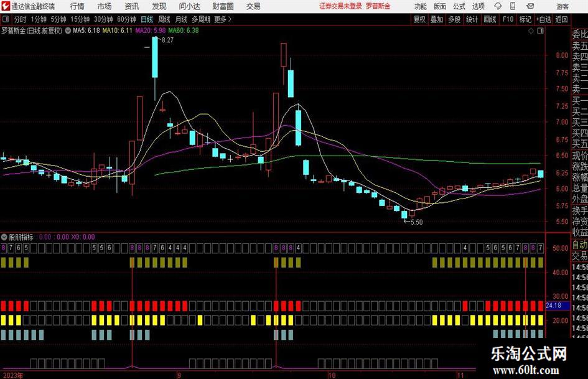
Task: Click the red 罗普斯金 stock name link
Action: click(378, 6)
